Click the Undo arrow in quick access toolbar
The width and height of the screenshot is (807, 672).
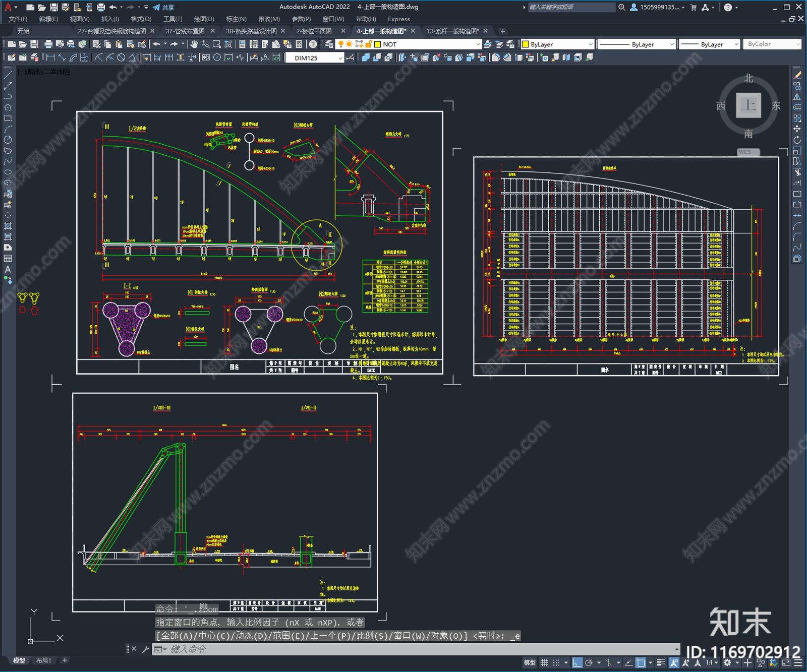coord(113,7)
